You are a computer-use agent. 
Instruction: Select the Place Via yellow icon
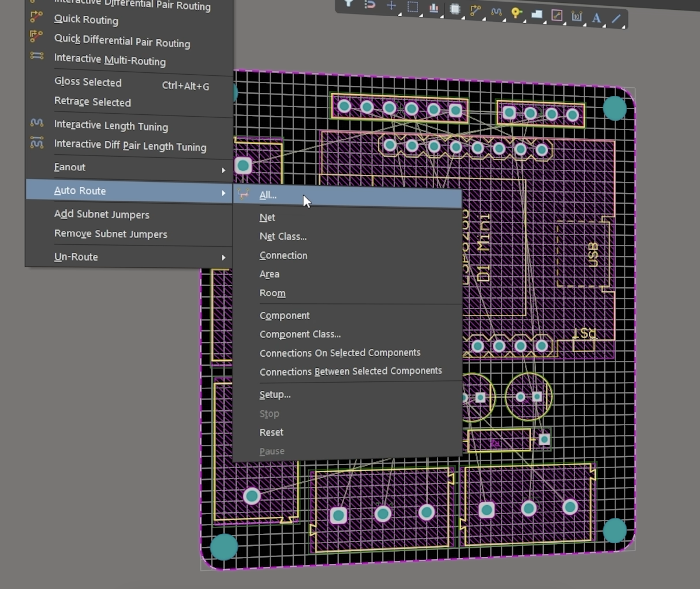tap(516, 13)
